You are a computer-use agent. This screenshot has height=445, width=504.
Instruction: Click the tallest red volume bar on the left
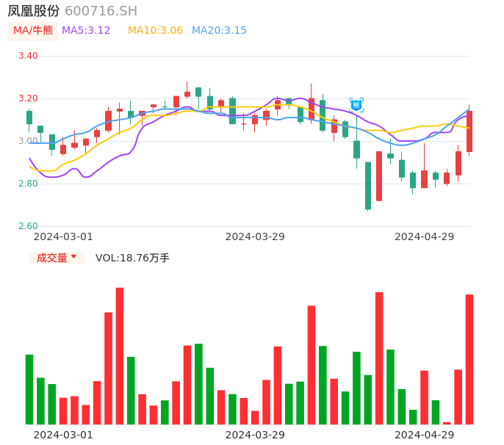[120, 355]
